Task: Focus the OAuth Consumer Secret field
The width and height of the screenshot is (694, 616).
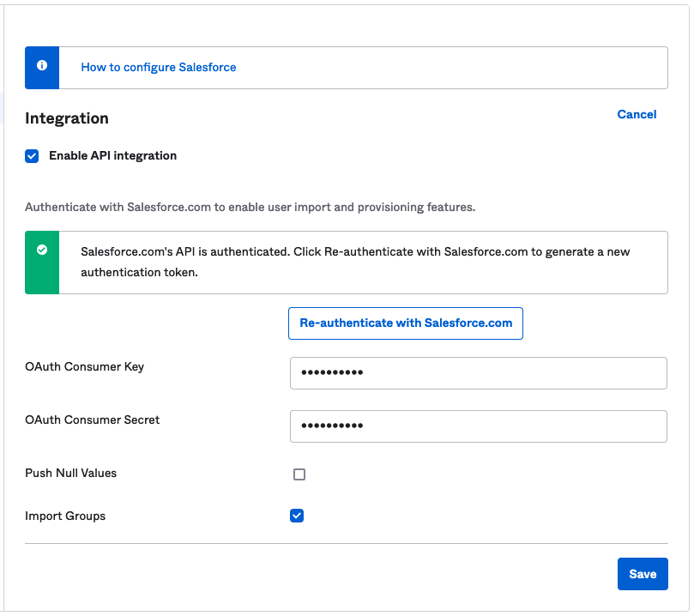Action: point(478,426)
